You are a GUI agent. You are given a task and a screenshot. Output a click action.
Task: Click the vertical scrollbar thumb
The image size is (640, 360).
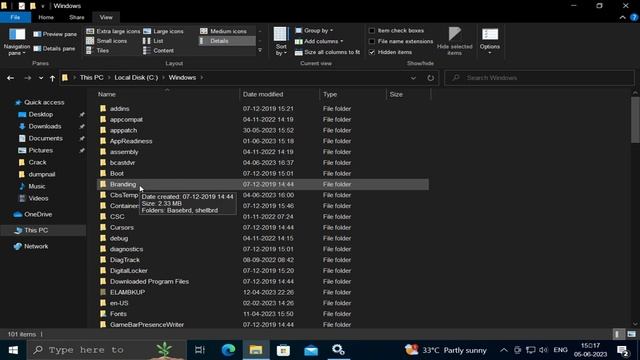tap(635, 120)
